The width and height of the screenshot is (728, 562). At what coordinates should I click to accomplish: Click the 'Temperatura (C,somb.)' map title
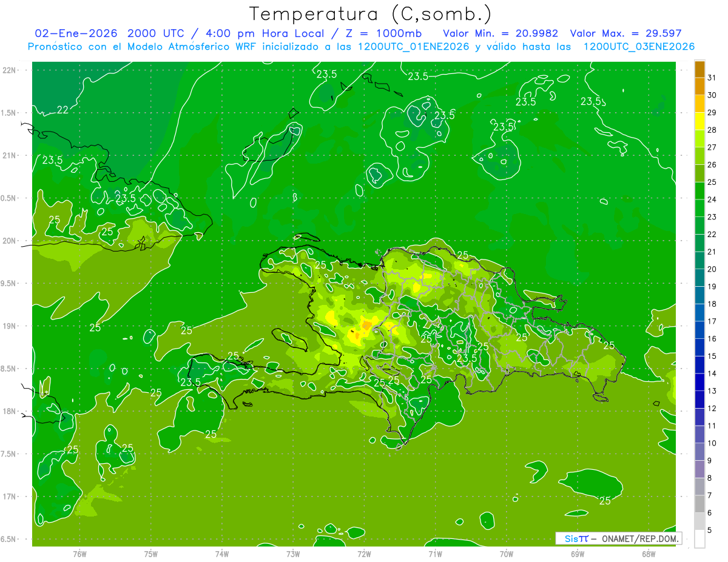click(370, 14)
